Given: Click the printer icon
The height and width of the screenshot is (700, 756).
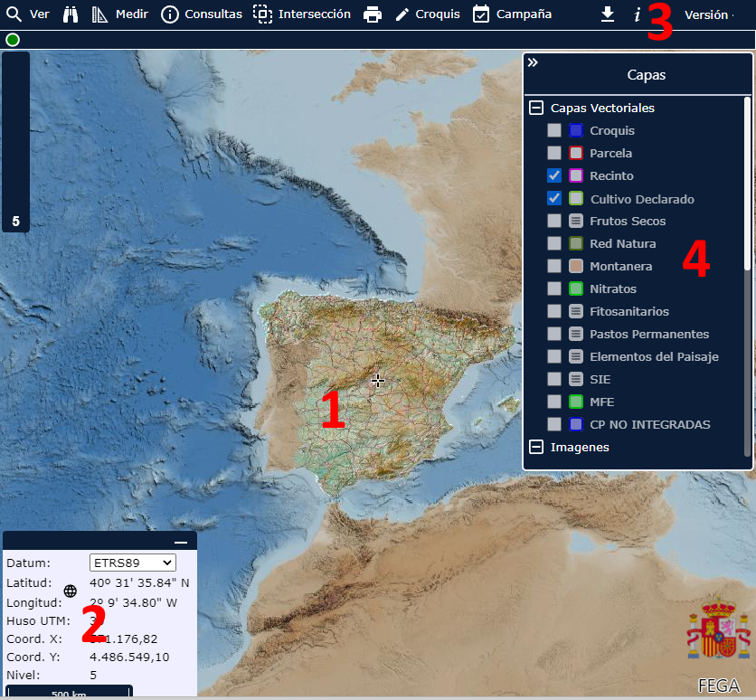Looking at the screenshot, I should [373, 14].
